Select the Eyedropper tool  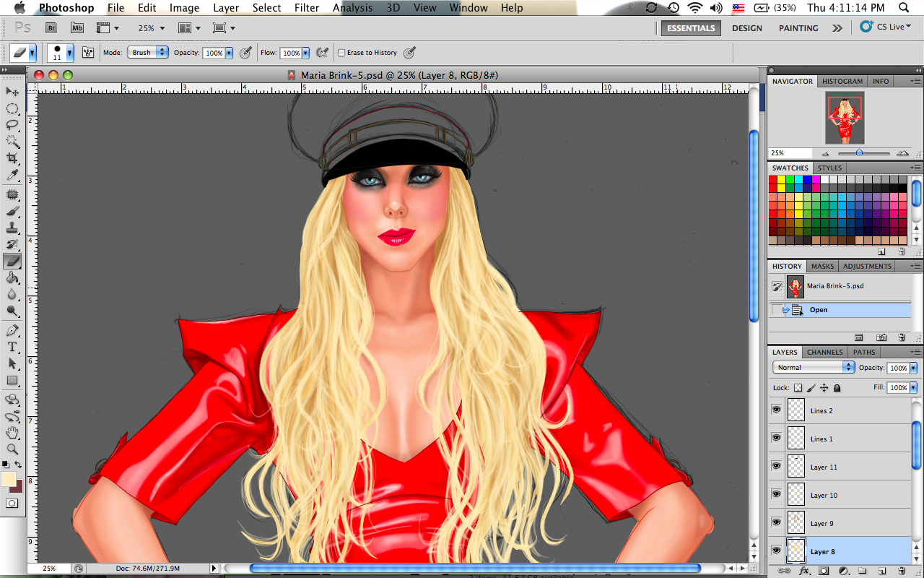[x=12, y=176]
